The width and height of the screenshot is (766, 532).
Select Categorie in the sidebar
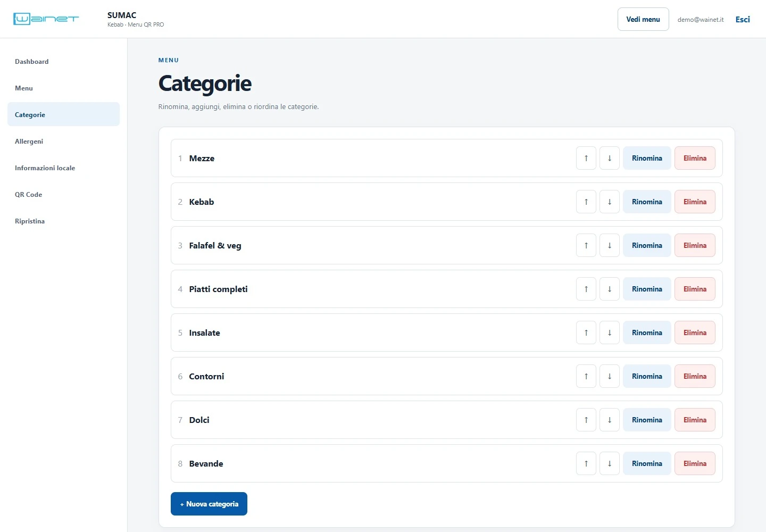[63, 114]
